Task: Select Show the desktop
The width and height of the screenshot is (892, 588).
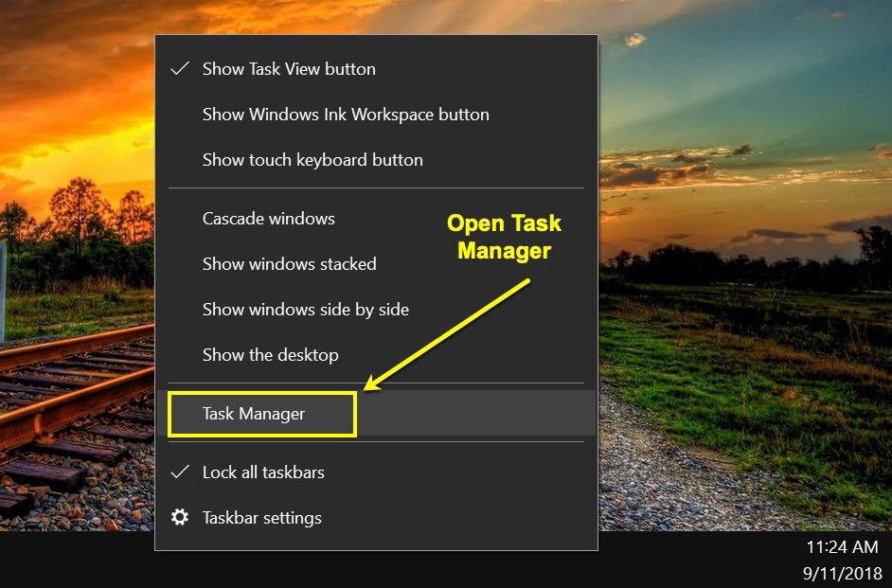Action: [x=270, y=355]
